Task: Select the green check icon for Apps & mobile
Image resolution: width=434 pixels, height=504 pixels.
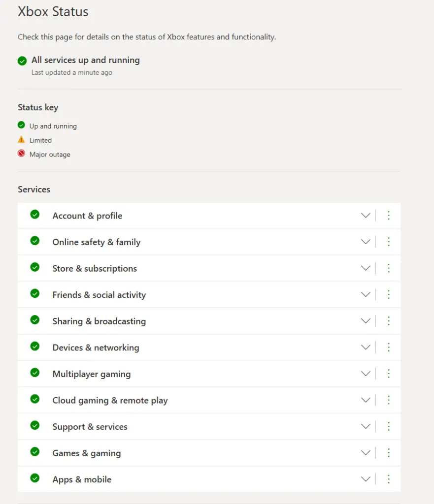Action: point(34,478)
